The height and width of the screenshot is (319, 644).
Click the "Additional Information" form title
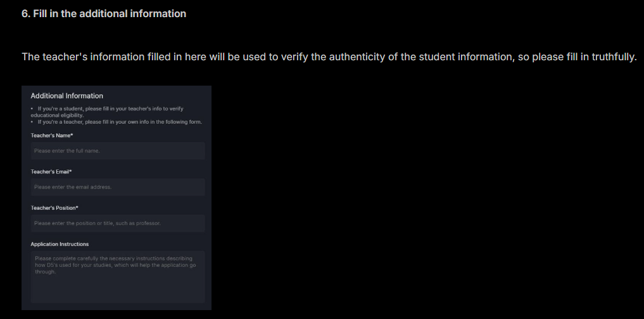pyautogui.click(x=67, y=96)
